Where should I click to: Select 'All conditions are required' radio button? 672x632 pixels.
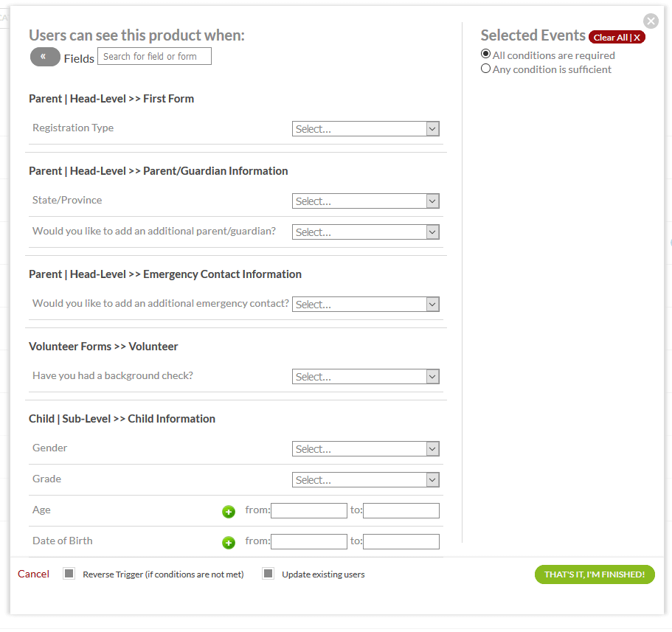click(485, 55)
